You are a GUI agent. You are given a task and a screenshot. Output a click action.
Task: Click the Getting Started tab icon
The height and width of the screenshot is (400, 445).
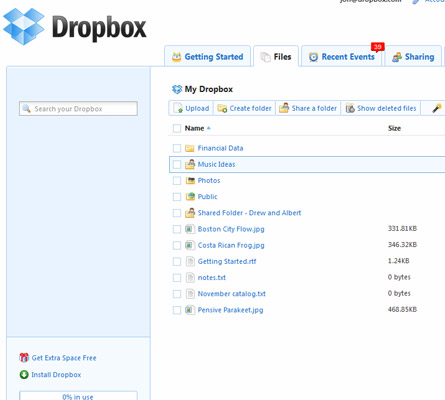pos(176,57)
